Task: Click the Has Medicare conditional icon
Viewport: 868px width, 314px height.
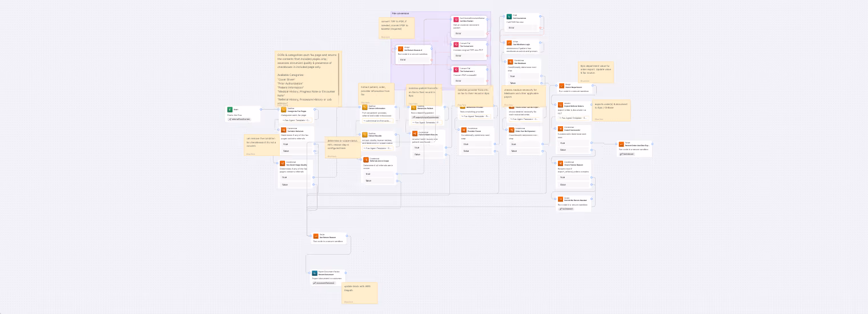Action: (x=511, y=61)
